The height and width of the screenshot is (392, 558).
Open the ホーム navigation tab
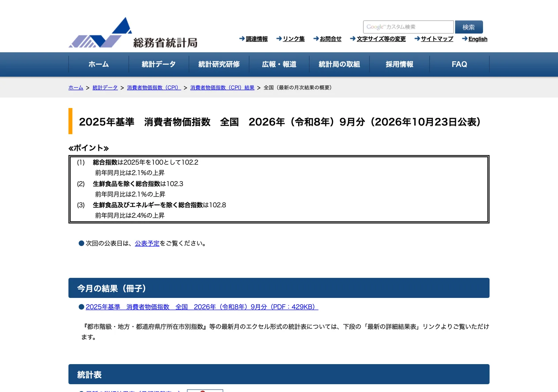point(99,64)
